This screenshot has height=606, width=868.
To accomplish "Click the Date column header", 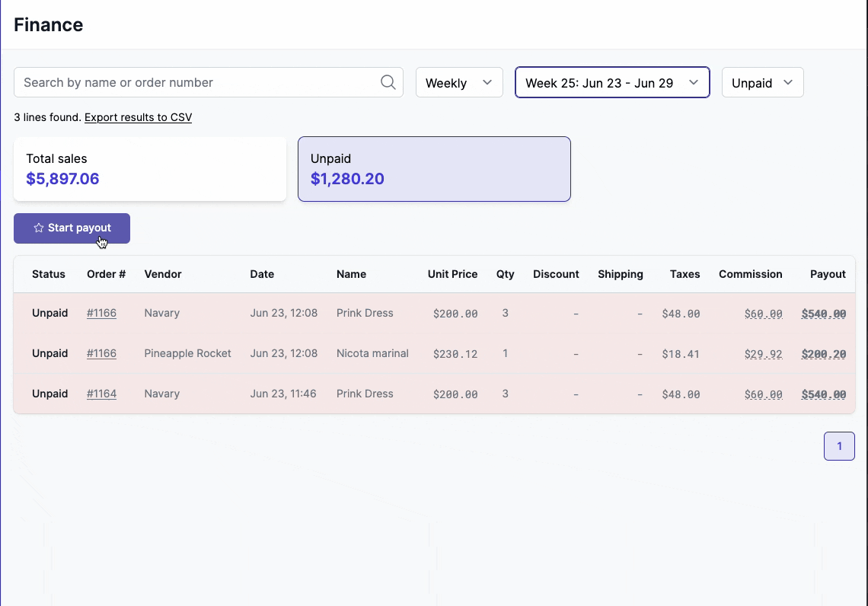I will (262, 274).
